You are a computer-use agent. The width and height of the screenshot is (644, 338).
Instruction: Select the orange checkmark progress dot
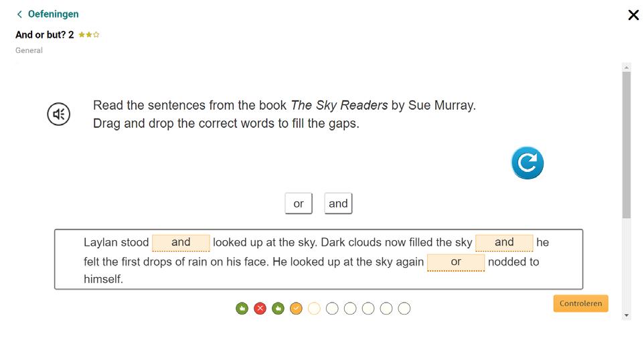click(296, 309)
